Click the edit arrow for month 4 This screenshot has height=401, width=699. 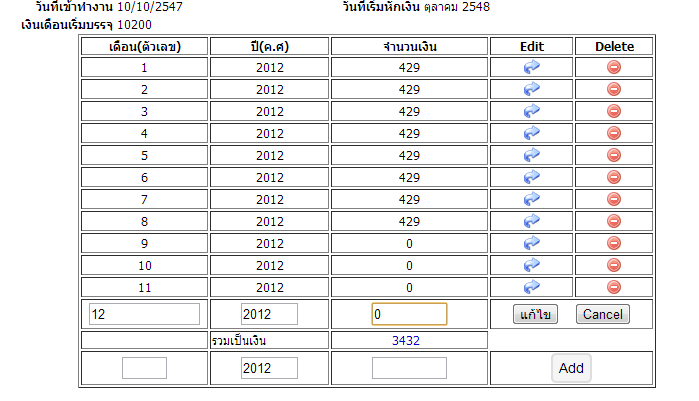531,133
